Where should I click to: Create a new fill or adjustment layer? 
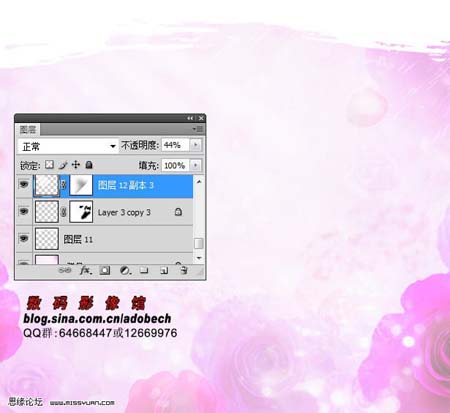click(125, 270)
